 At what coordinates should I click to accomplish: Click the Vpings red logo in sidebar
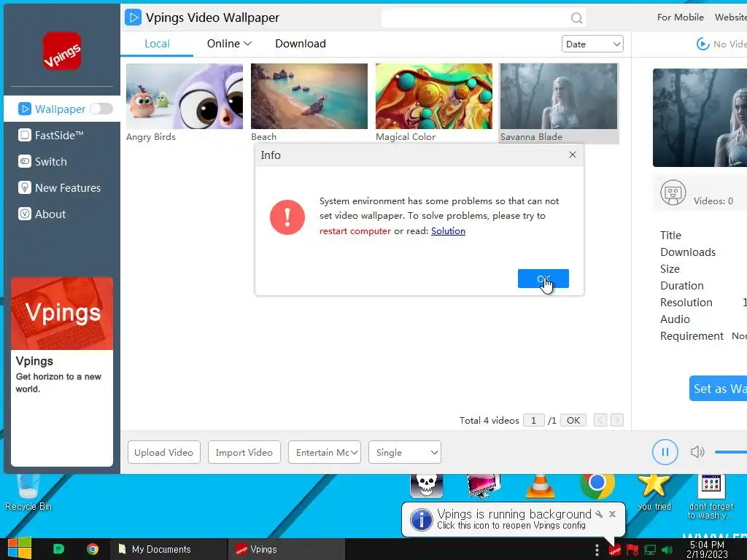(x=62, y=51)
